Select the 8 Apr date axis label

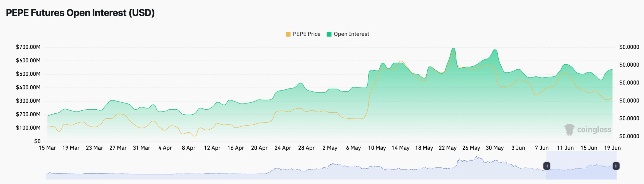[x=188, y=148]
